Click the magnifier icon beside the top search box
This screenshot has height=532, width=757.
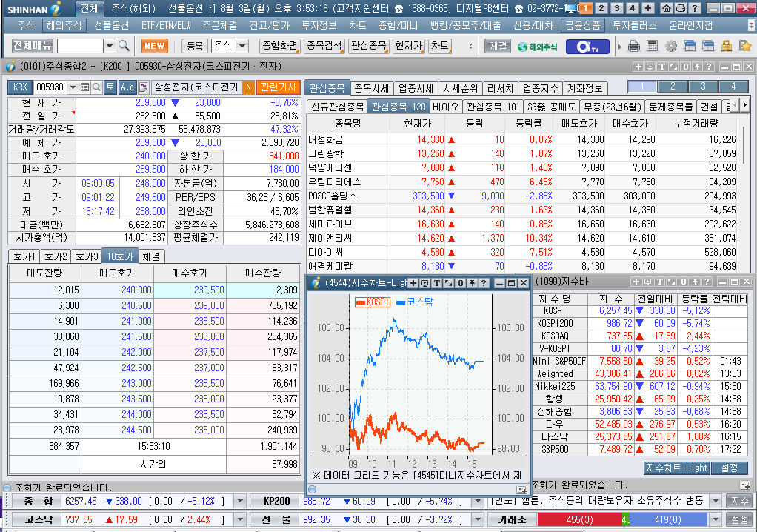pos(124,46)
